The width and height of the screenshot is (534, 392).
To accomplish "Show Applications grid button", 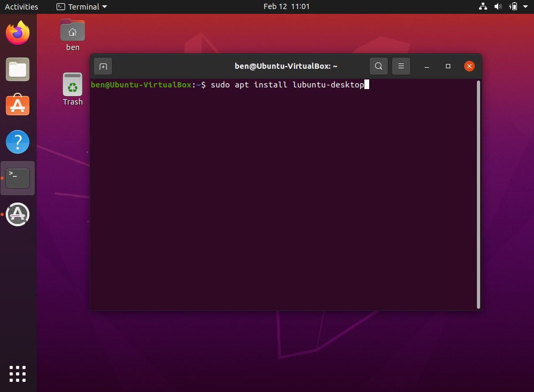I will click(18, 373).
